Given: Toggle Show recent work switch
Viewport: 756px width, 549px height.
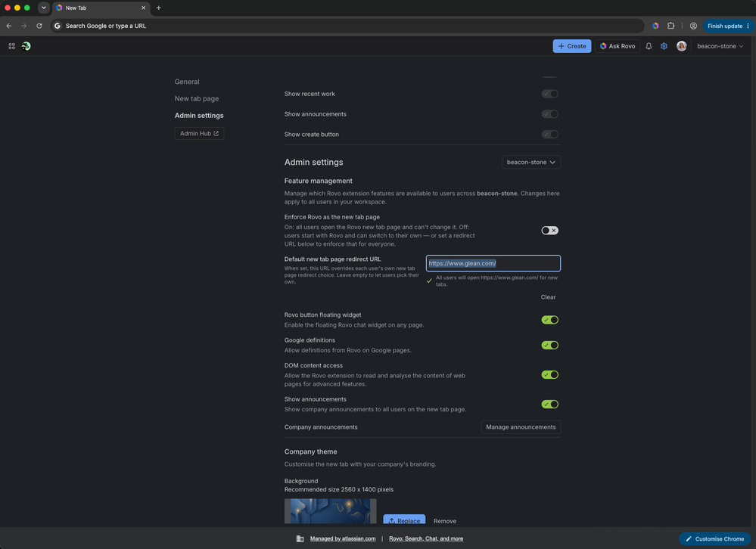Looking at the screenshot, I should click(x=549, y=94).
